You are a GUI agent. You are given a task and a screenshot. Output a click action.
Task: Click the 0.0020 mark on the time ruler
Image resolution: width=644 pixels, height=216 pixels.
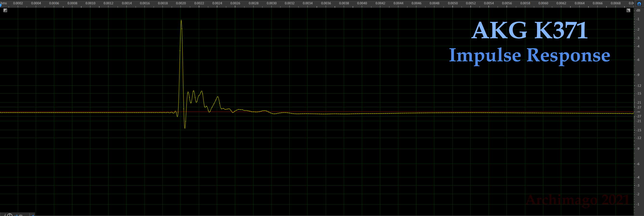pos(181,3)
